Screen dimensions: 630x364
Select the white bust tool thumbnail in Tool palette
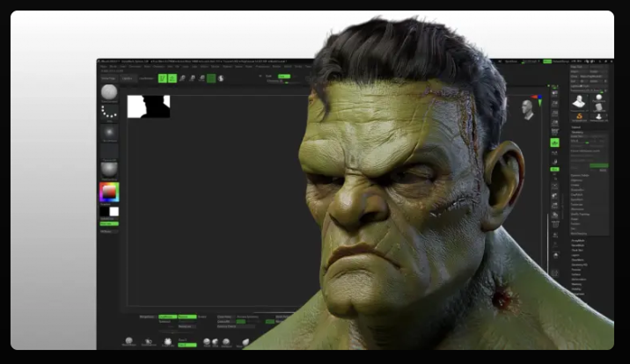click(579, 101)
